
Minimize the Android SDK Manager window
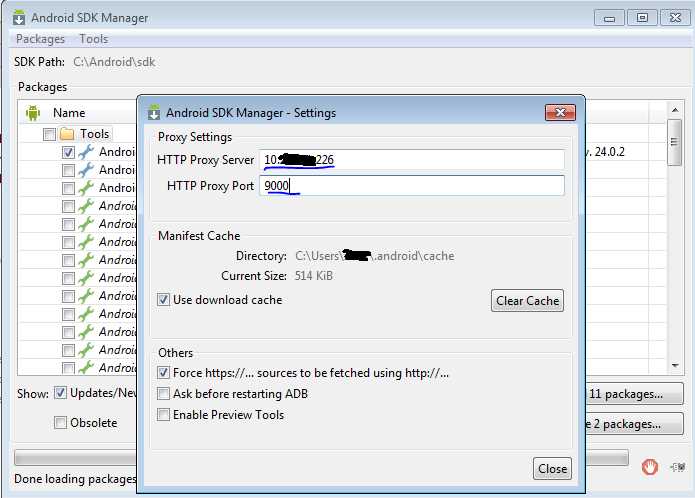click(x=609, y=18)
